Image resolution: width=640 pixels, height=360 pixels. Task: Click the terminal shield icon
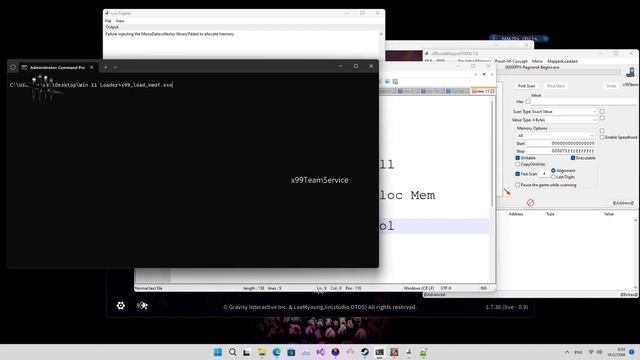coord(13,67)
